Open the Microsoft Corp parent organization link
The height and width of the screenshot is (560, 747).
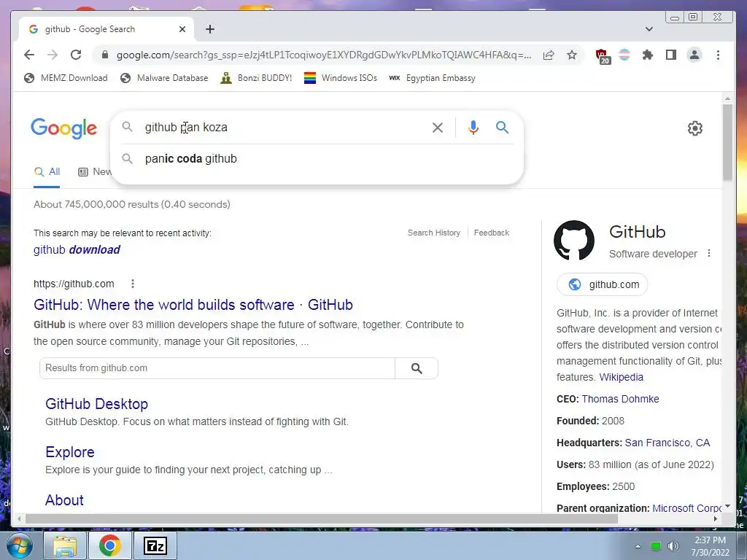[687, 507]
